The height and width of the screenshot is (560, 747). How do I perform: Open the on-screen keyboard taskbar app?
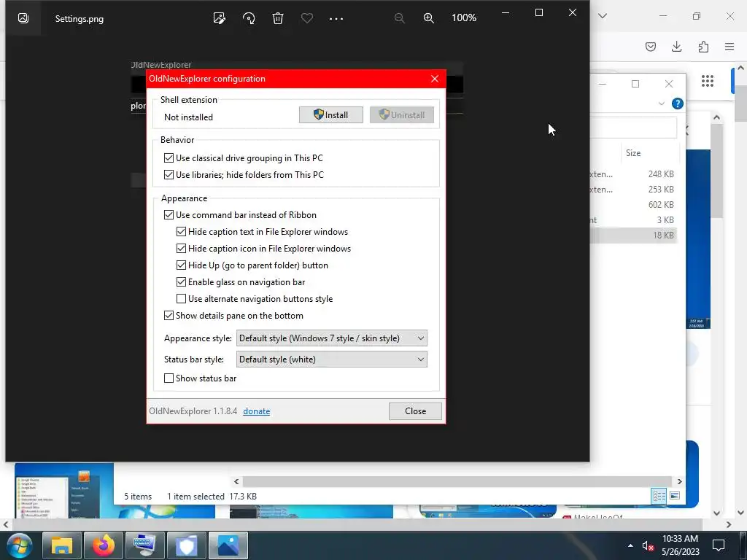coord(145,545)
